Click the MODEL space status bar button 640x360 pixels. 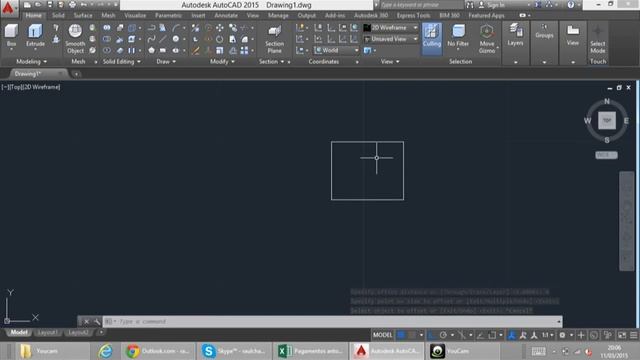point(382,335)
